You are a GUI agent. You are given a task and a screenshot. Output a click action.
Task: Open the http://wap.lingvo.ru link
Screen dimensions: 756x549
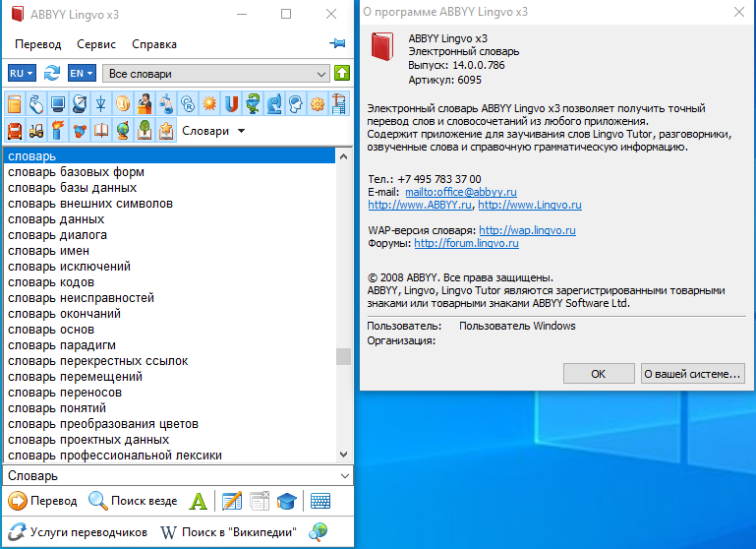click(x=528, y=230)
